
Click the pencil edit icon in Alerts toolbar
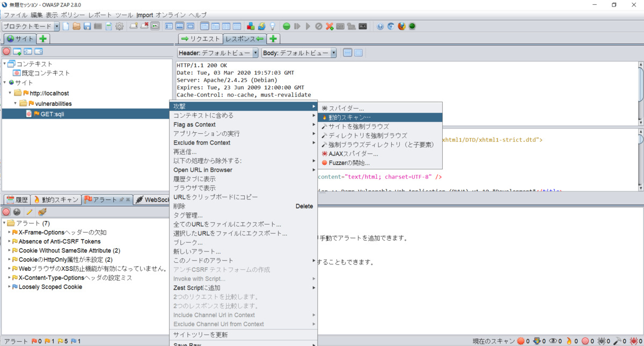(30, 212)
